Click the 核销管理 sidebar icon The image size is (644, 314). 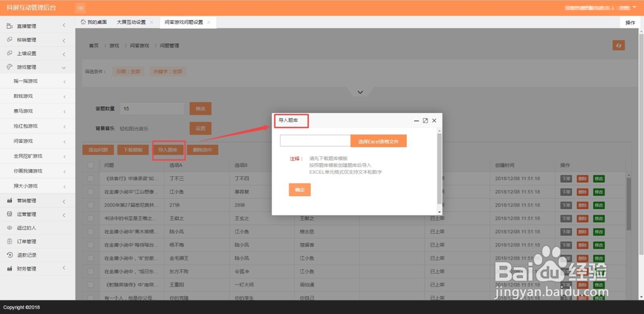click(10, 39)
